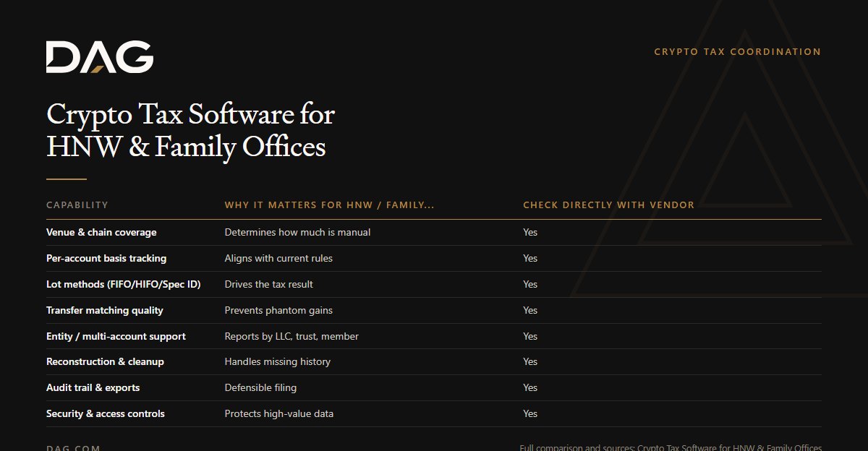Select the Per-account basis tracking cell
The height and width of the screenshot is (451, 868).
click(x=106, y=259)
